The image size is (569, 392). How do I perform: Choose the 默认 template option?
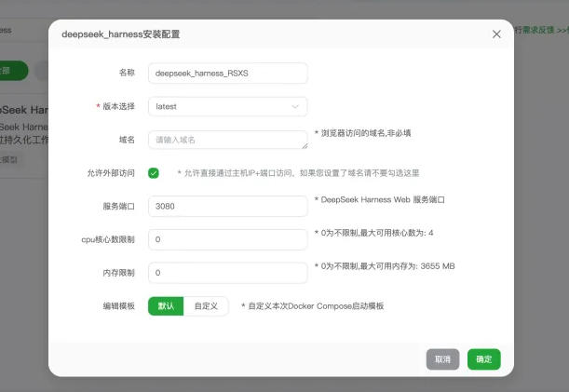166,306
